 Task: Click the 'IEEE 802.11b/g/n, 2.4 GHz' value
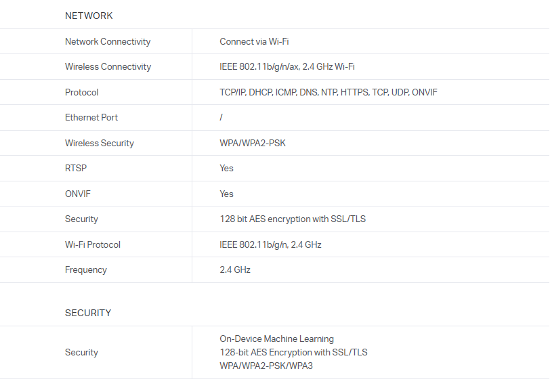click(x=270, y=244)
